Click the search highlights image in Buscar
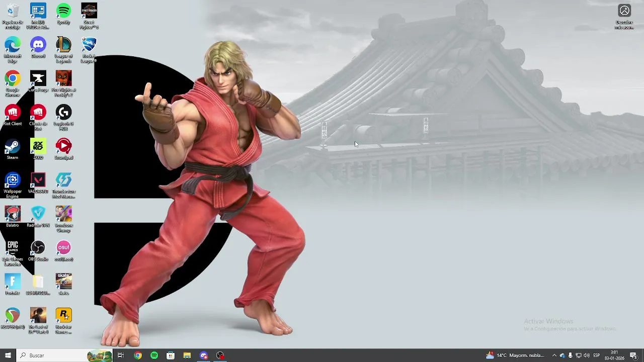This screenshot has height=362, width=644. pyautogui.click(x=99, y=355)
